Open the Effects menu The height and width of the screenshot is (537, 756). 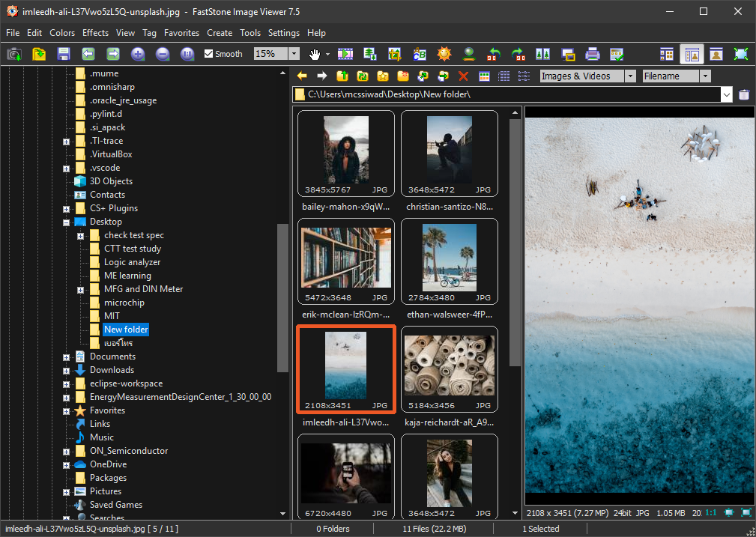(95, 33)
